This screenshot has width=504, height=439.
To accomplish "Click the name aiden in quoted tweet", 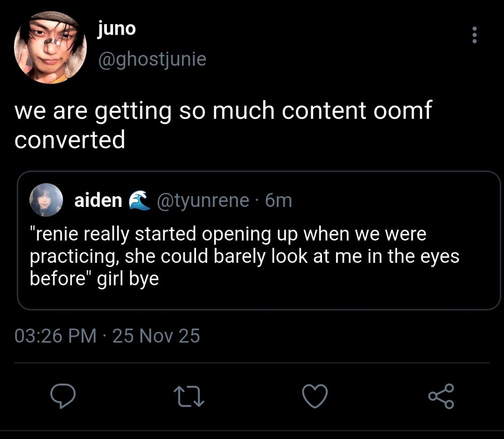I will (x=98, y=200).
